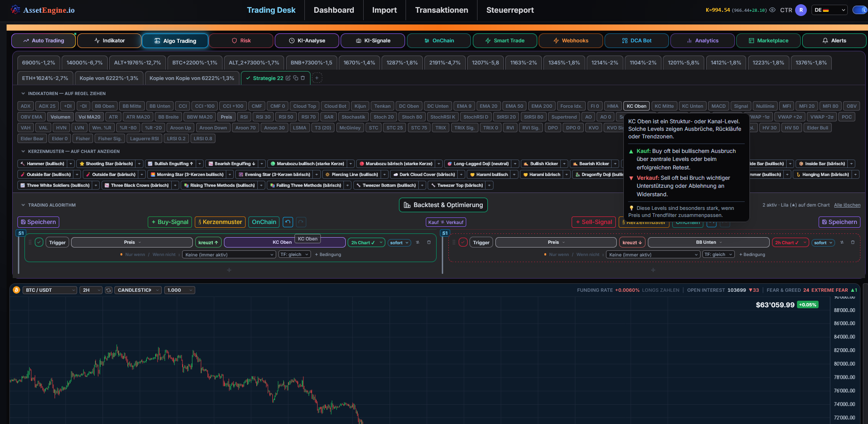The image size is (868, 424).
Task: Add a Sell-Signal rule
Action: pos(594,222)
